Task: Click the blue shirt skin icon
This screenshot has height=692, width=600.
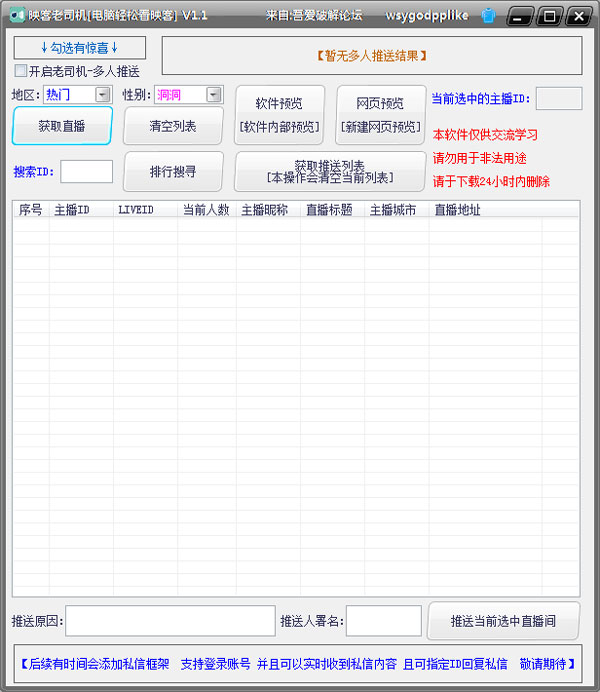Action: tap(489, 15)
